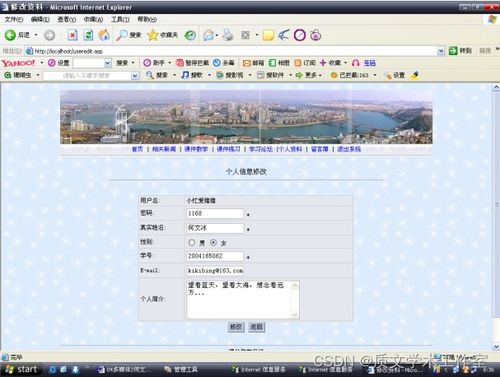
Task: Open the Windows Start button
Action: pyautogui.click(x=21, y=369)
